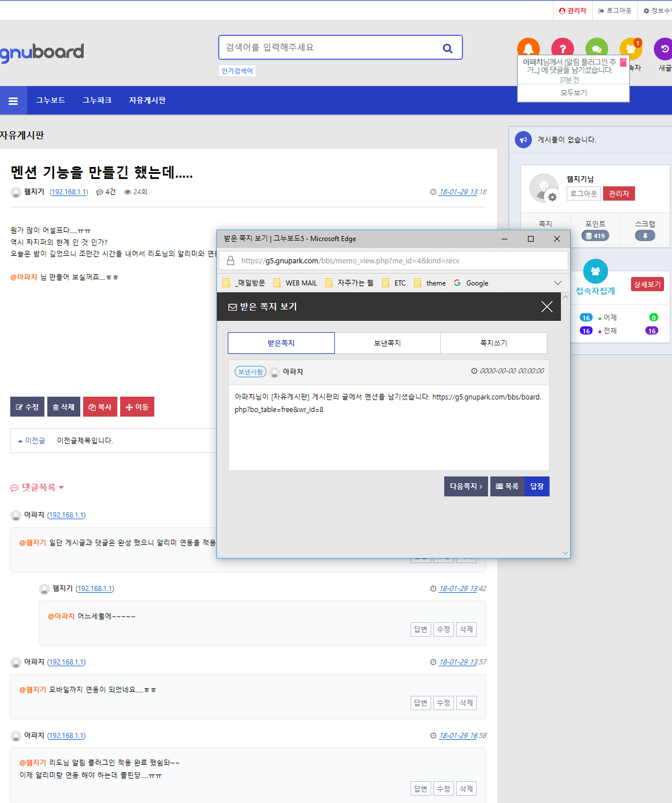The width and height of the screenshot is (672, 803).
Task: Click 모두보기 in the notification popup
Action: [x=573, y=93]
